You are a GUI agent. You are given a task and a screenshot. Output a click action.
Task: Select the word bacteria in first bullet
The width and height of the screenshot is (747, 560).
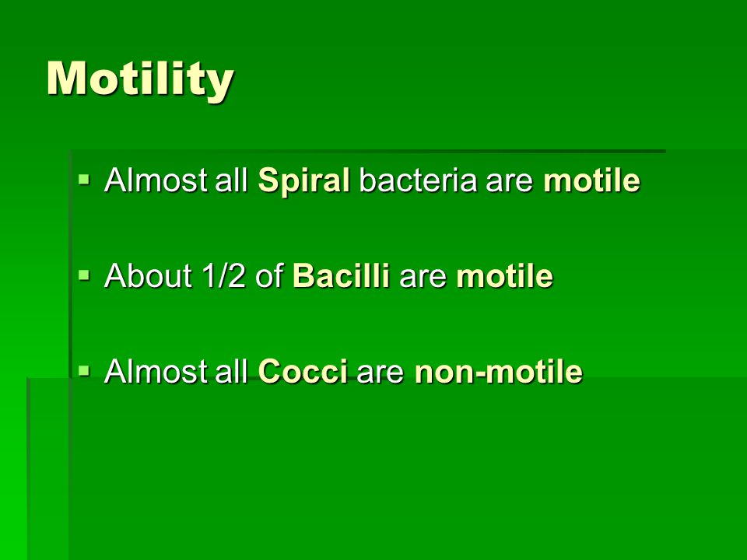click(x=418, y=180)
